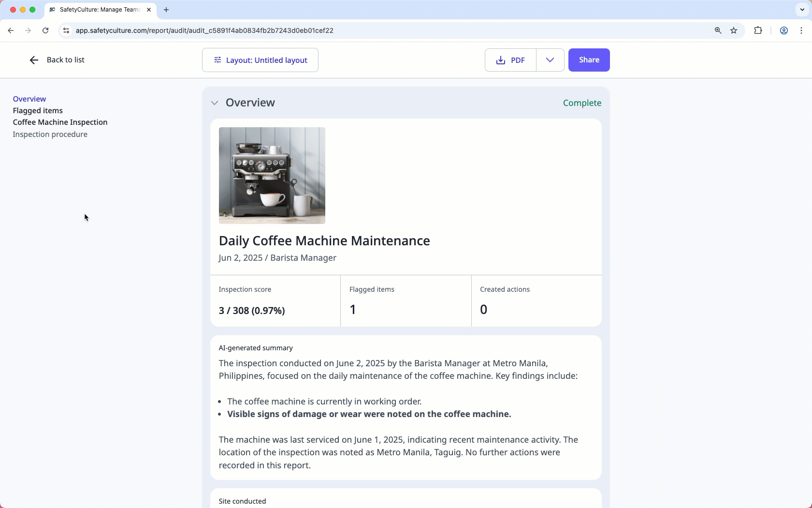This screenshot has width=812, height=508.
Task: Click the Created actions label
Action: coord(505,289)
